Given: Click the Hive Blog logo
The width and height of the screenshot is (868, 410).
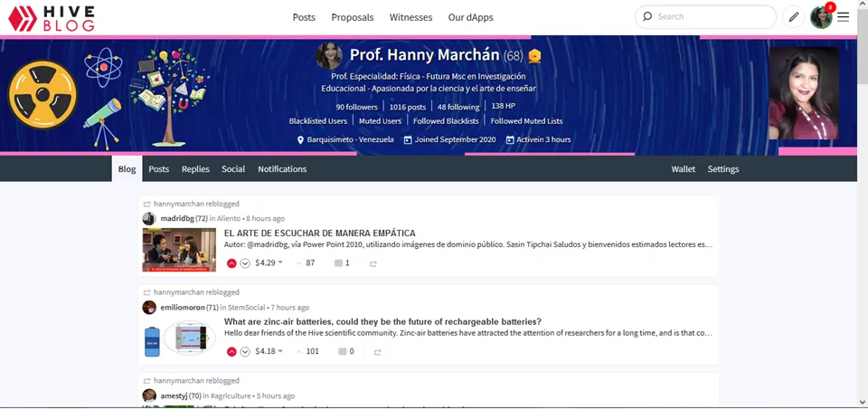Looking at the screenshot, I should [51, 18].
